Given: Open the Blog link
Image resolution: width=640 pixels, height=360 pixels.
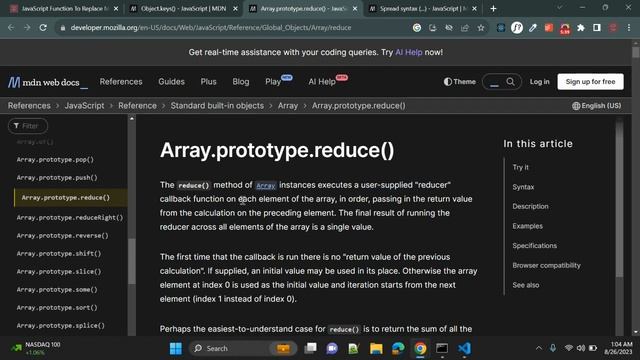Looking at the screenshot, I should 241,82.
